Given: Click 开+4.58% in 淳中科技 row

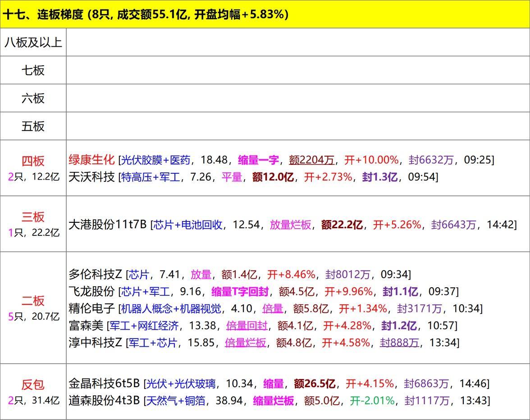Looking at the screenshot, I should coord(346,343).
